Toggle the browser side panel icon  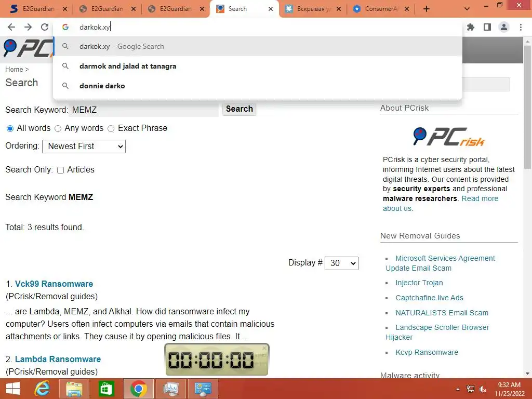(x=487, y=27)
